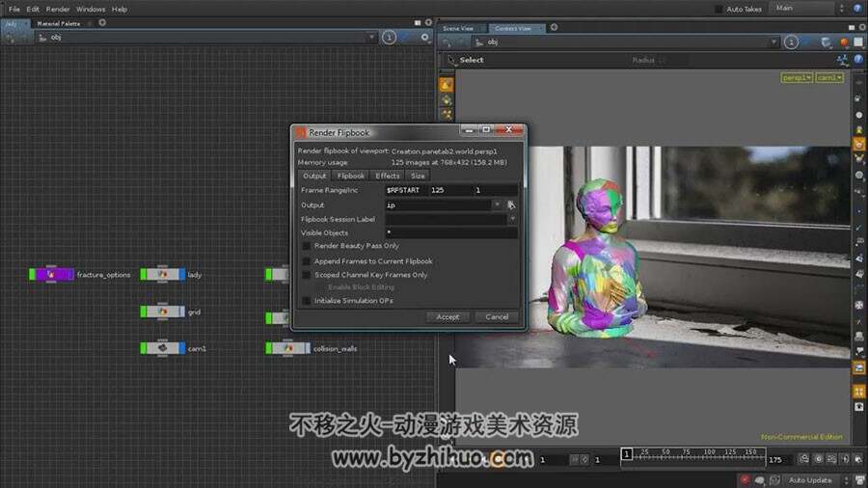Click network editor pin number 1 icon
The height and width of the screenshot is (488, 868).
[389, 38]
